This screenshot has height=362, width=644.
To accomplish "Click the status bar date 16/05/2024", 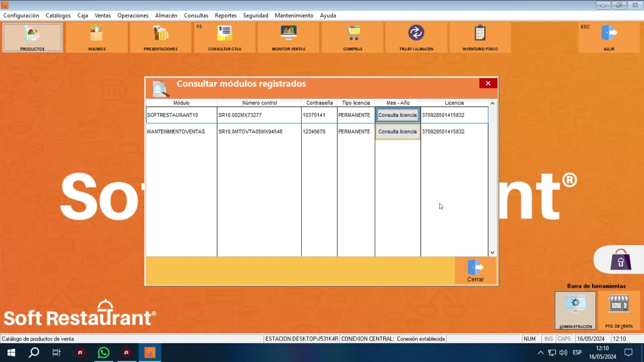I will tap(591, 339).
